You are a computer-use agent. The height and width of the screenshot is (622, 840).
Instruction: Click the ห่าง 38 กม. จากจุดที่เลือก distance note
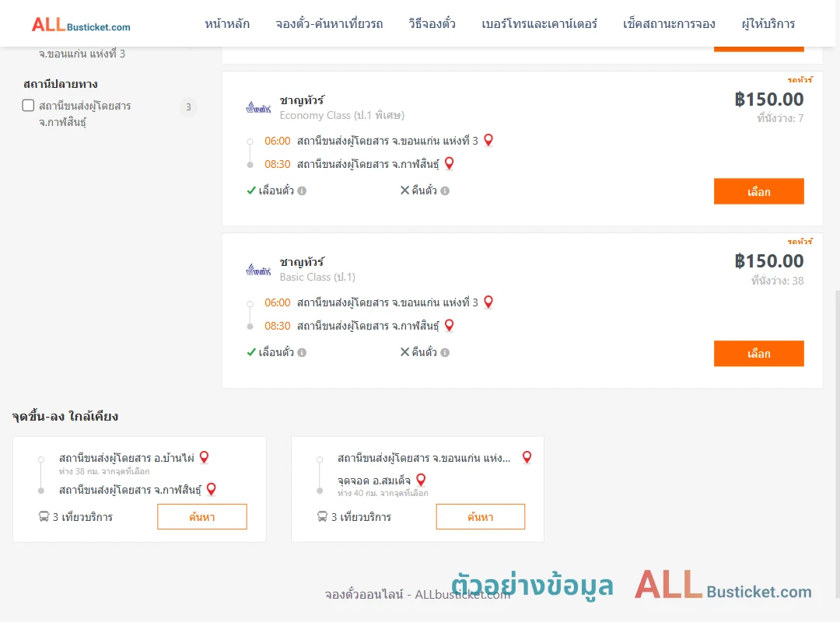[104, 471]
